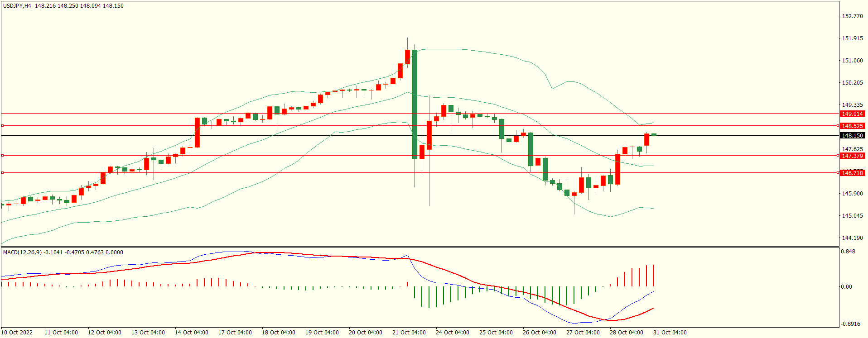Select right handle of the 147.379 line
Viewport: 868px width, 338px height.
click(838, 156)
